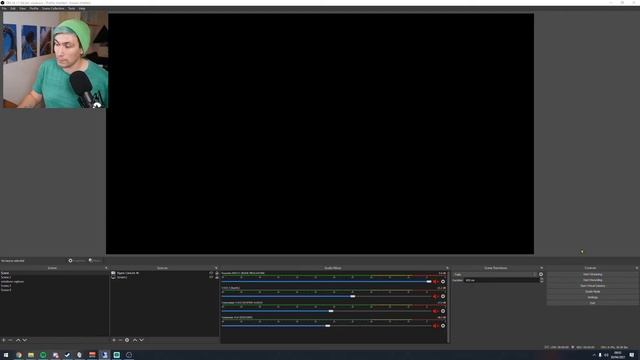Move the selected source down
640x360 pixels.
click(142, 340)
